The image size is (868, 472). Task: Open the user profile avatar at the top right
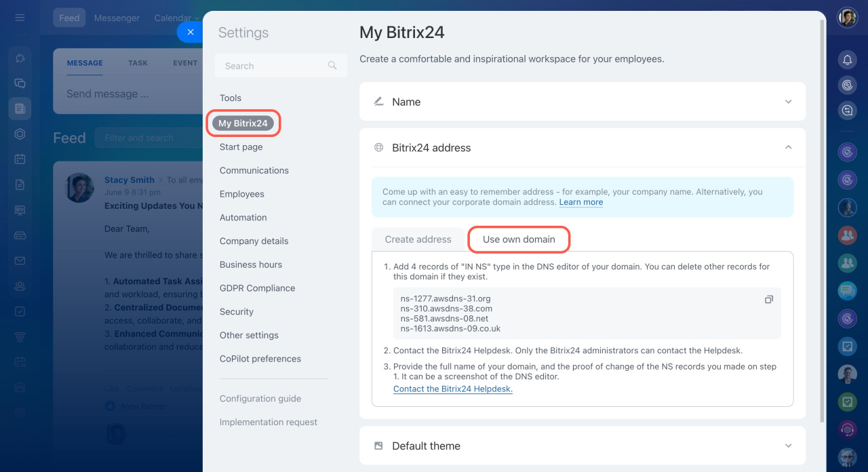(x=847, y=18)
